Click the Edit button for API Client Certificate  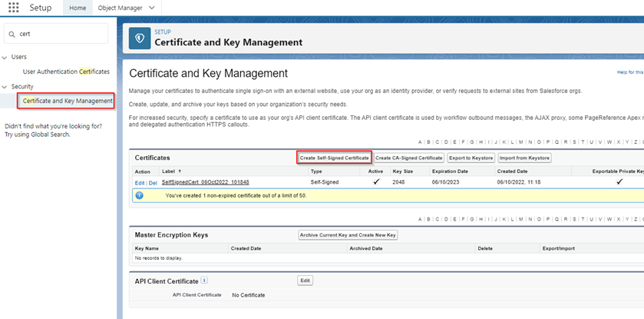[x=305, y=281]
